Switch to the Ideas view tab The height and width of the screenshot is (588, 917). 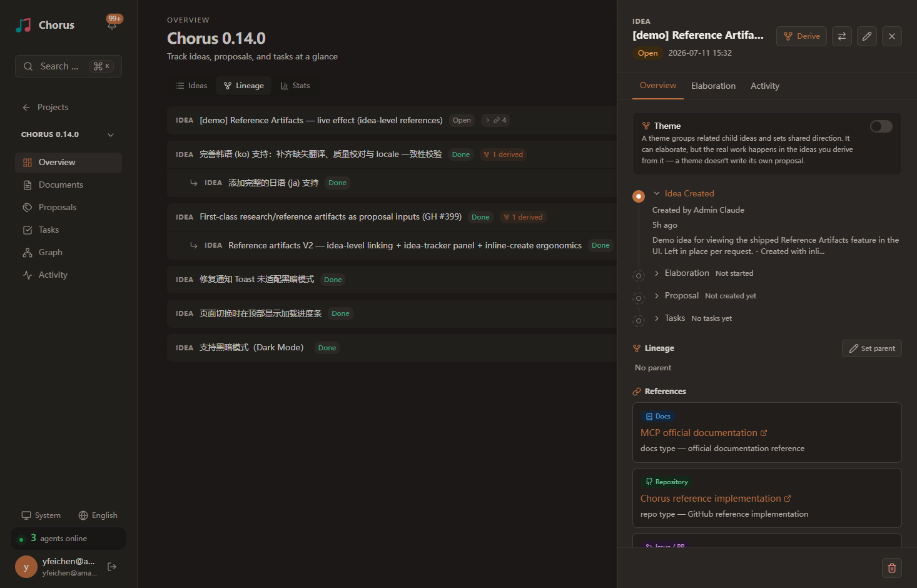(191, 86)
